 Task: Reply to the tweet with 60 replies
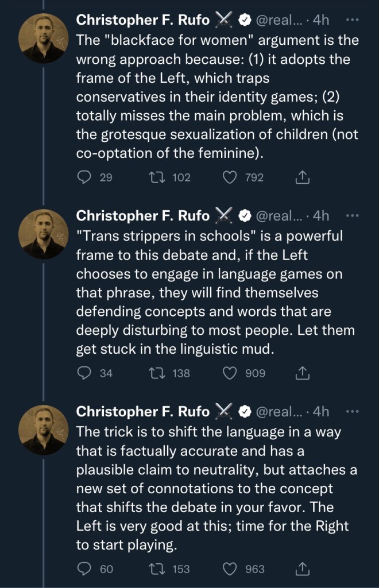point(84,569)
